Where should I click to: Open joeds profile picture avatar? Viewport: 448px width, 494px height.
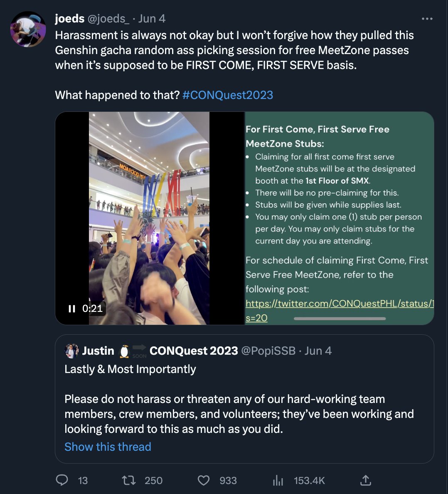coord(28,29)
